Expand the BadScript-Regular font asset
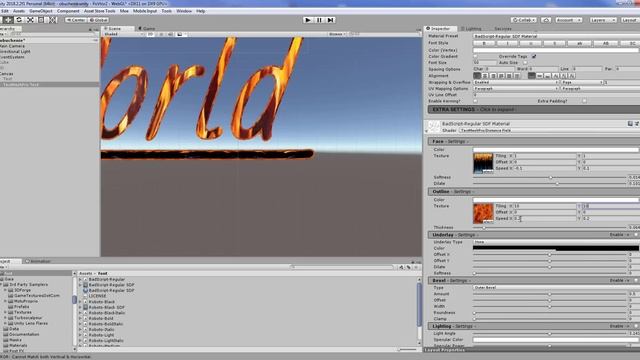 click(80, 280)
